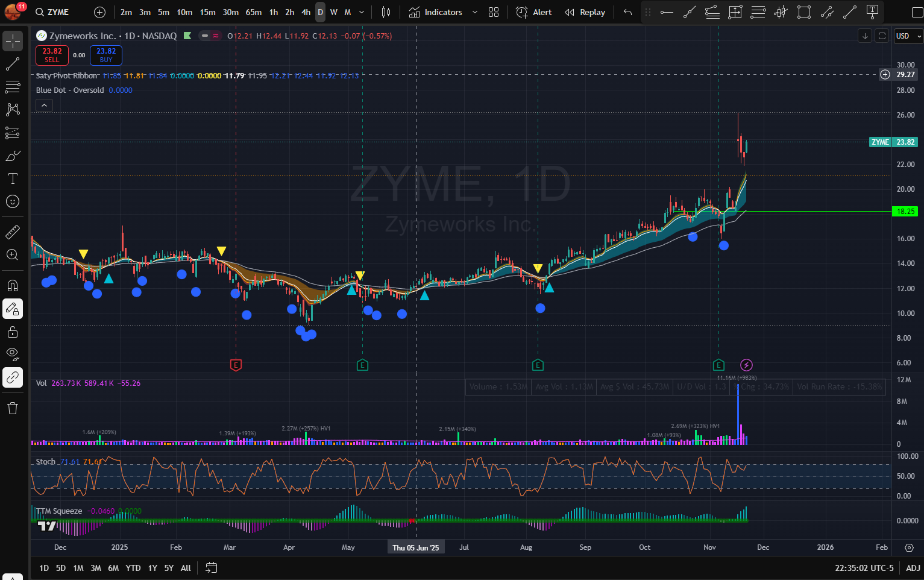The width and height of the screenshot is (924, 580).
Task: Open the patterns drawing tools group
Action: click(x=13, y=110)
